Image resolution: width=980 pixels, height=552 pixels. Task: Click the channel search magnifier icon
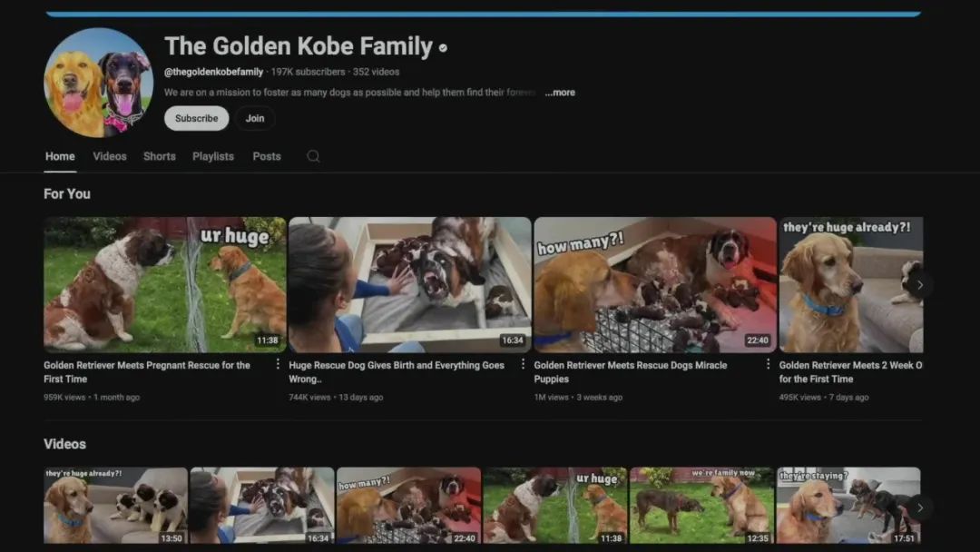click(313, 156)
